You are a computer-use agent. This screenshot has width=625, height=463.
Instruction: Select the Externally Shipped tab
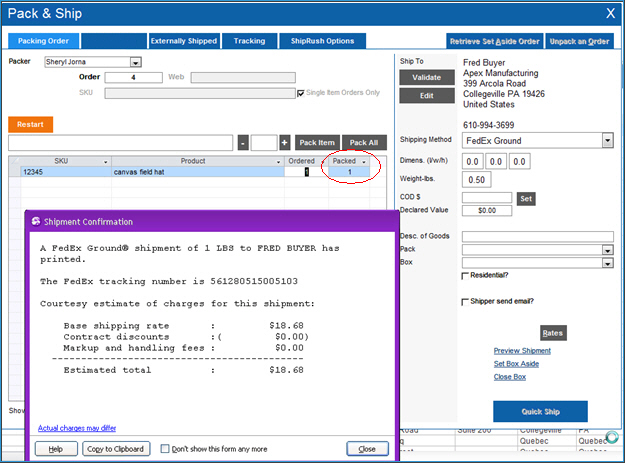[x=183, y=41]
